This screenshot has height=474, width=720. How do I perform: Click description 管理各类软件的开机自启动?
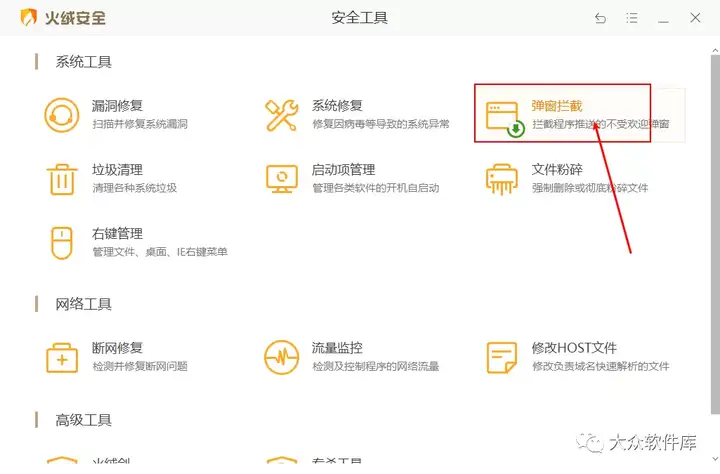point(376,188)
